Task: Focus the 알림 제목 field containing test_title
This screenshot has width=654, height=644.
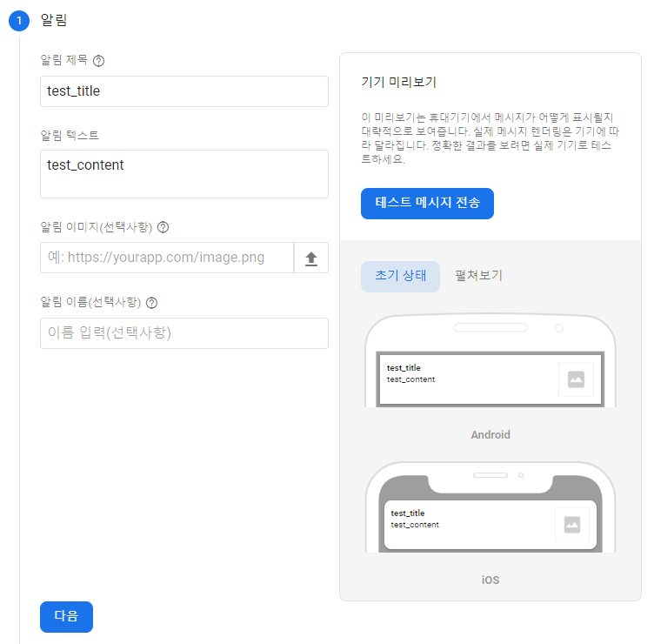Action: point(184,91)
